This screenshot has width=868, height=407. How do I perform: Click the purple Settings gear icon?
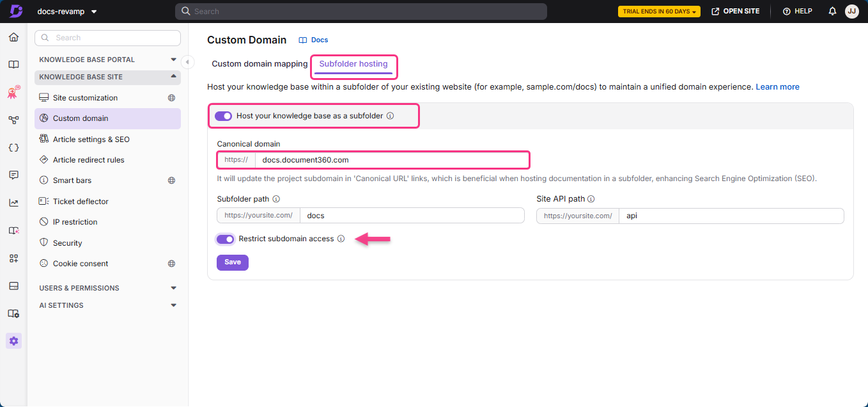(x=13, y=341)
